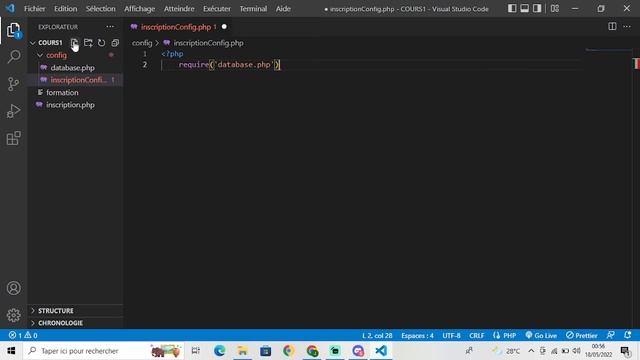Open Source Control view
640x360 pixels.
coord(13,84)
